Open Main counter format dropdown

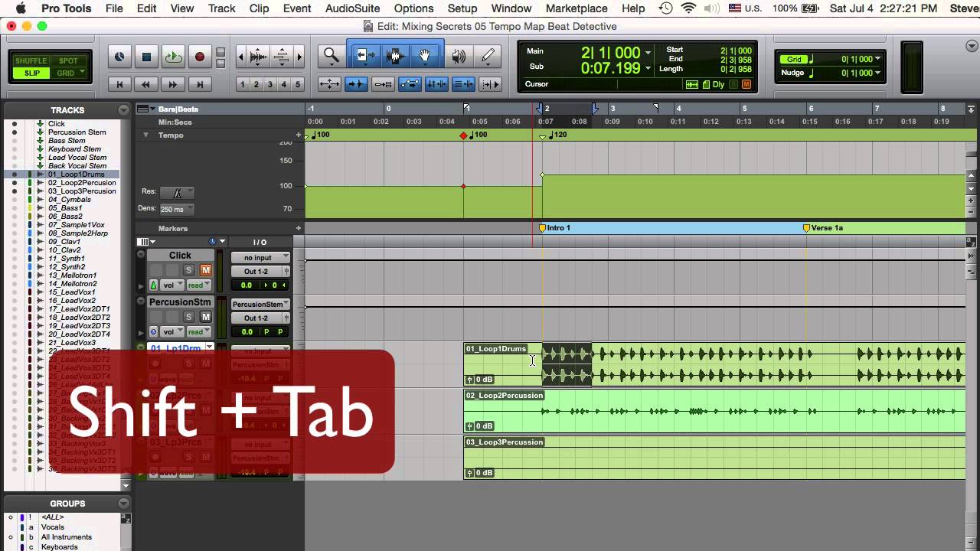click(x=648, y=53)
